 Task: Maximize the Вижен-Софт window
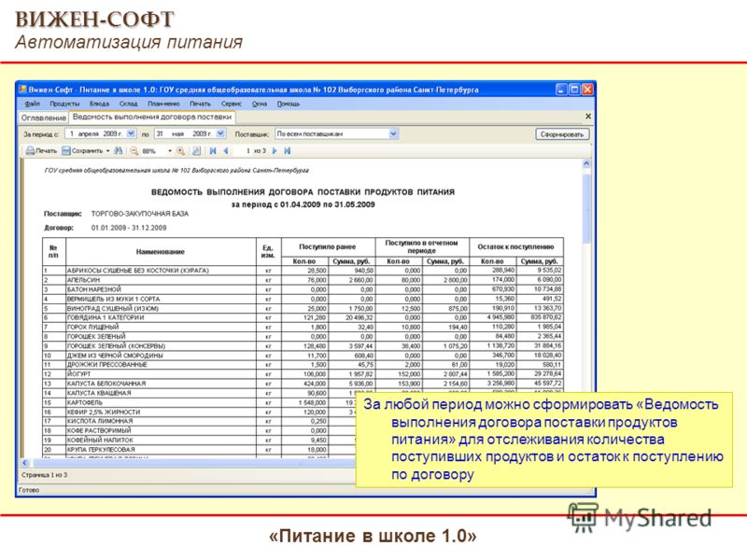(x=574, y=90)
